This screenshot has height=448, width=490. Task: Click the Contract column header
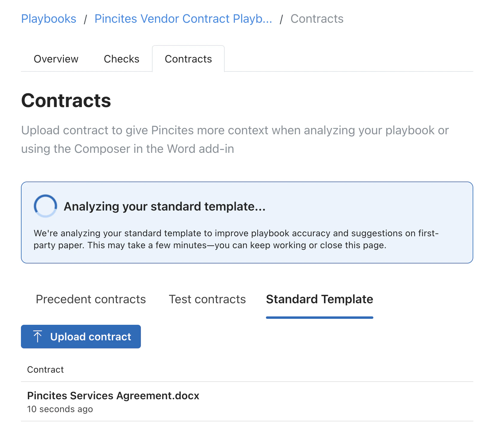45,369
